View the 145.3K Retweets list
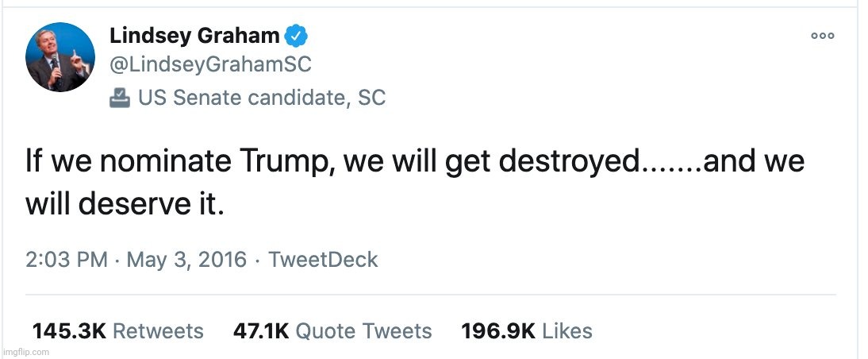Viewport: 868px width, 359px height. [x=117, y=331]
